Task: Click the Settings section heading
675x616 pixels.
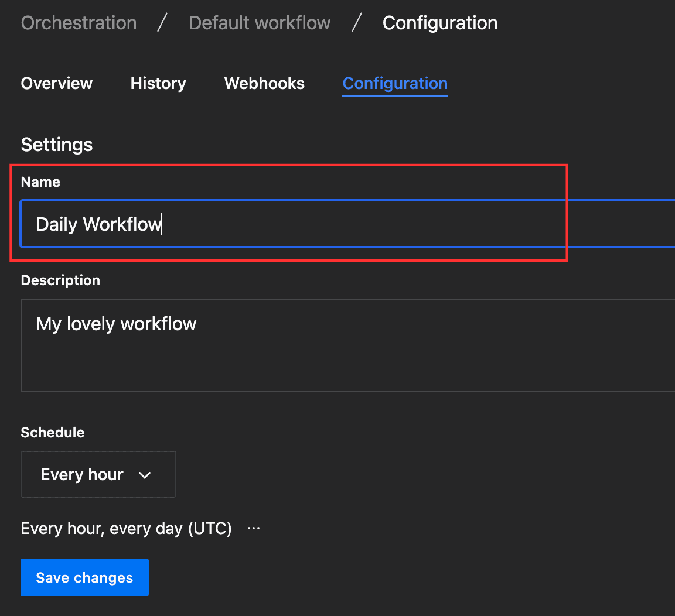Action: tap(56, 145)
